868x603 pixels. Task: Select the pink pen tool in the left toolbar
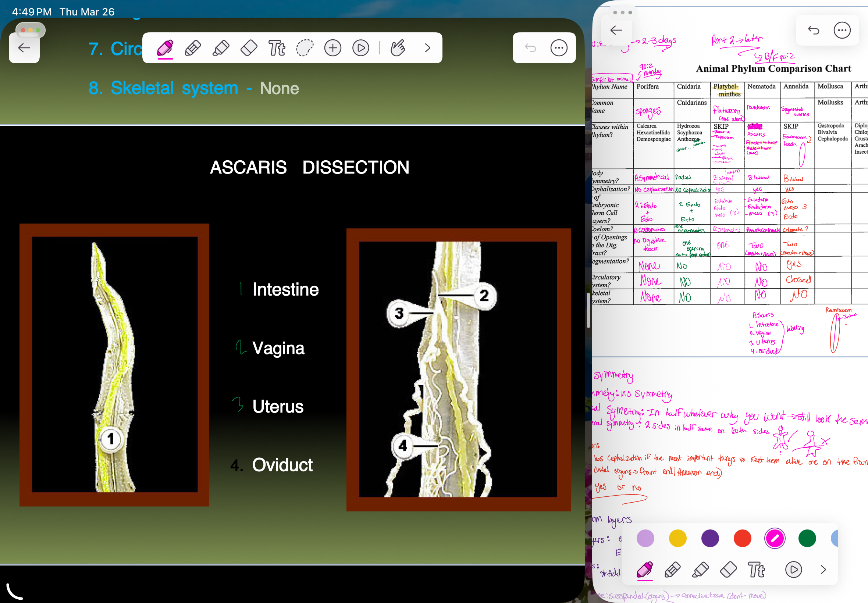(165, 48)
